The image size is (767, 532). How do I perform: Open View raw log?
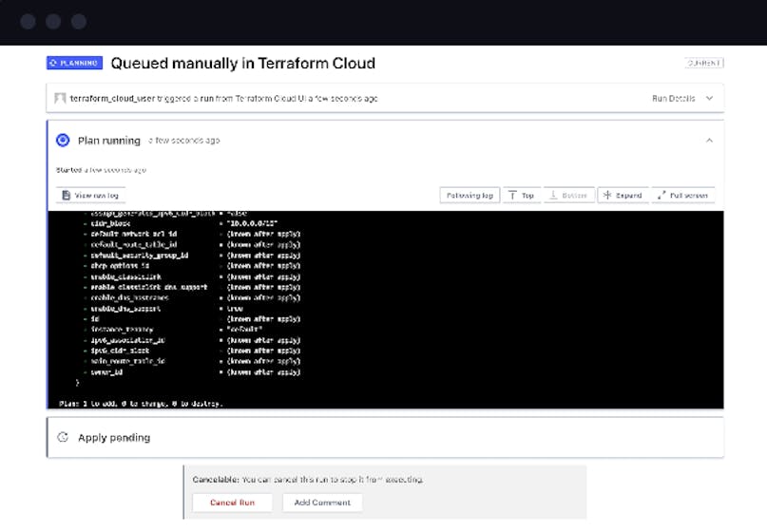pyautogui.click(x=91, y=195)
